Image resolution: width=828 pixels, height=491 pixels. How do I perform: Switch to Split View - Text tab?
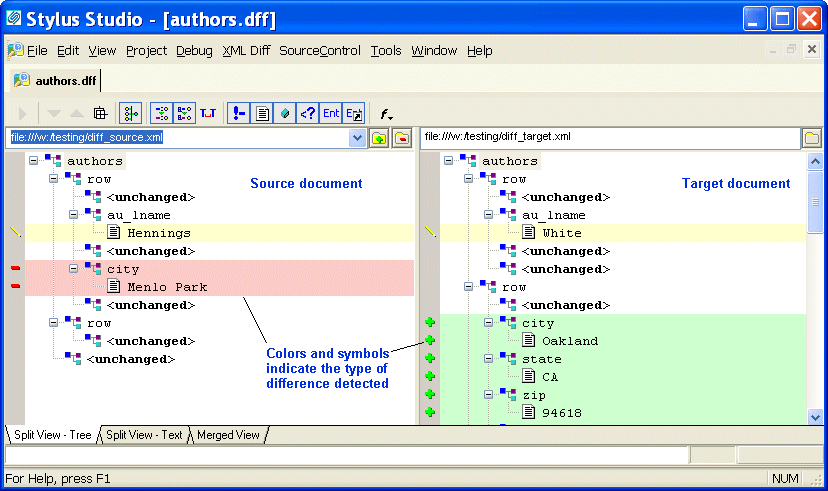click(145, 435)
